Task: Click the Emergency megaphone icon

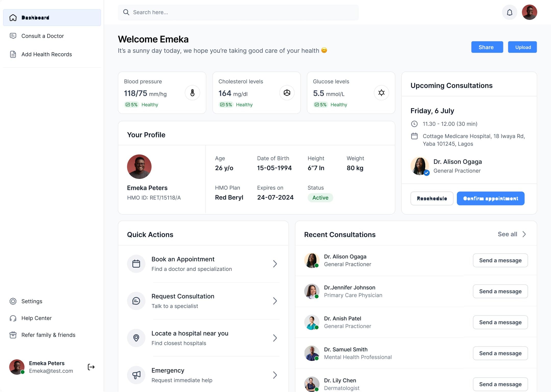Action: pos(136,375)
